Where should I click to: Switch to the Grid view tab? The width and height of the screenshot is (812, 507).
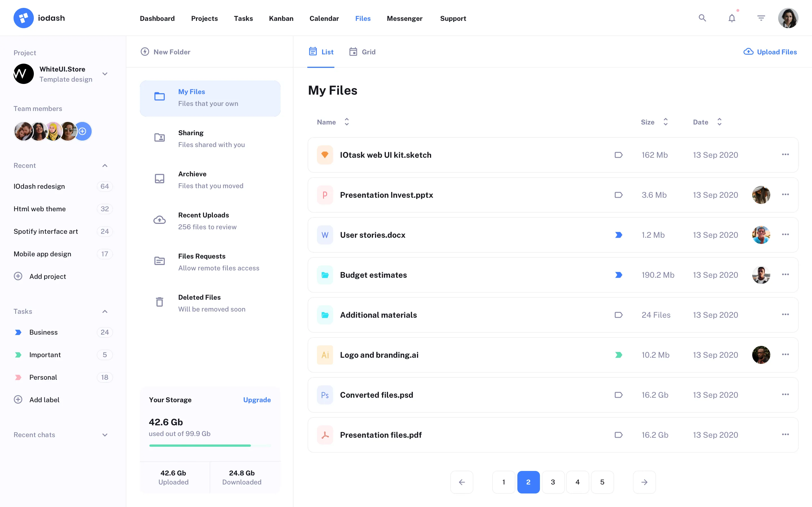pos(362,52)
